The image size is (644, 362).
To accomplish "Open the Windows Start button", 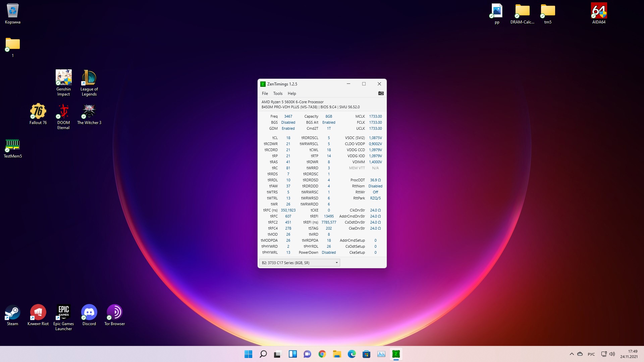I will 248,354.
